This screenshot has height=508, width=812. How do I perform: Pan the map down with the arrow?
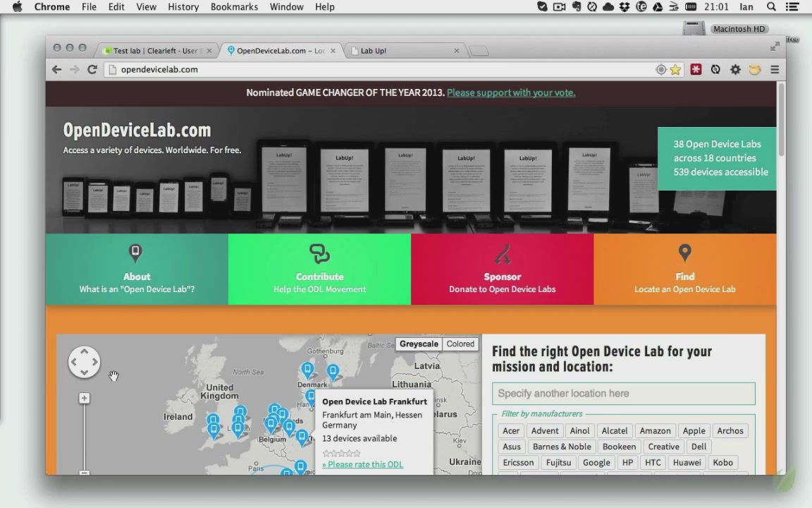tap(84, 373)
